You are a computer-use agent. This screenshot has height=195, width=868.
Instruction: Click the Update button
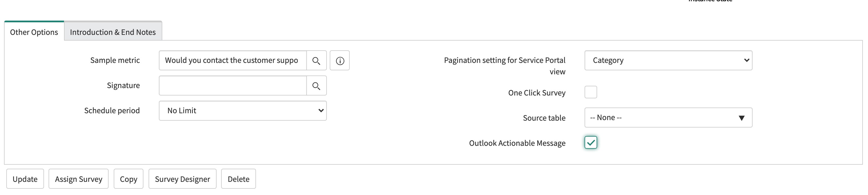25,179
